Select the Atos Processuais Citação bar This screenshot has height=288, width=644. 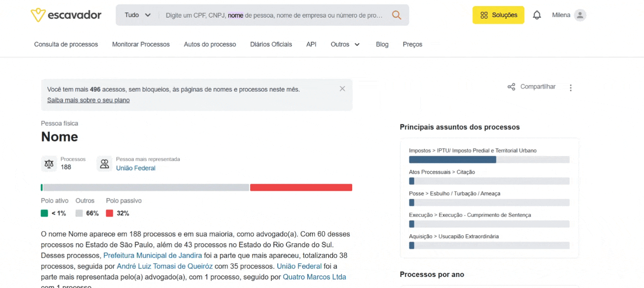click(489, 181)
